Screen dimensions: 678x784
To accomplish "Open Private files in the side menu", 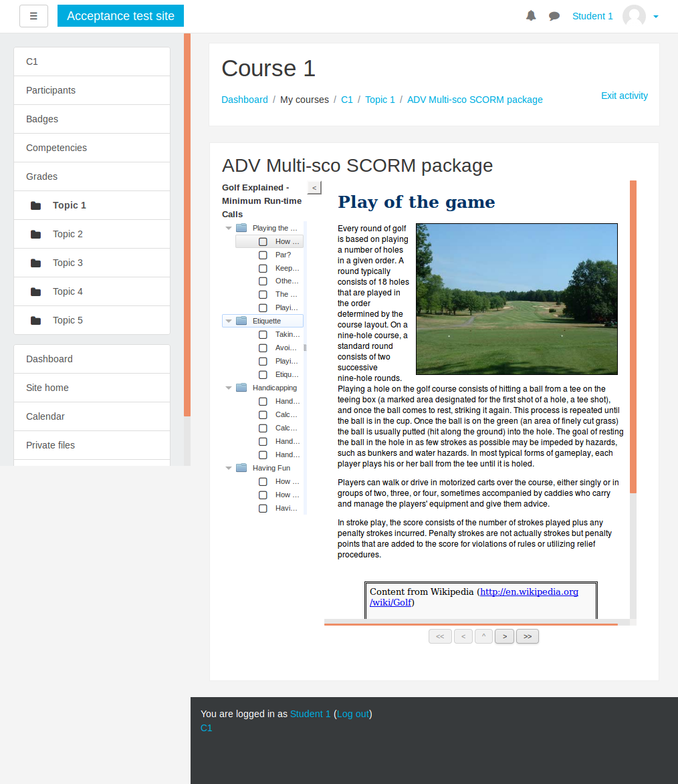I will click(92, 446).
